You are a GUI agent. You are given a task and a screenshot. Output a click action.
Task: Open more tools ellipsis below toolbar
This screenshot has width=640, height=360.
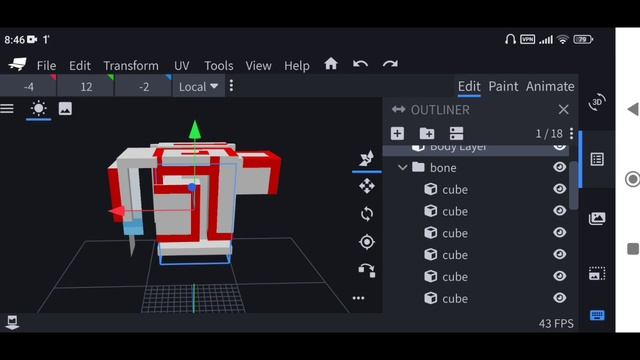click(358, 298)
